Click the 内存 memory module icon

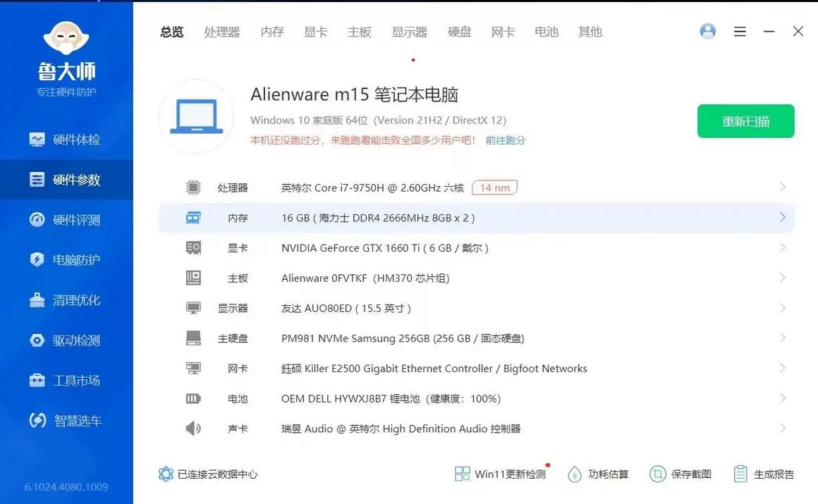tap(193, 218)
